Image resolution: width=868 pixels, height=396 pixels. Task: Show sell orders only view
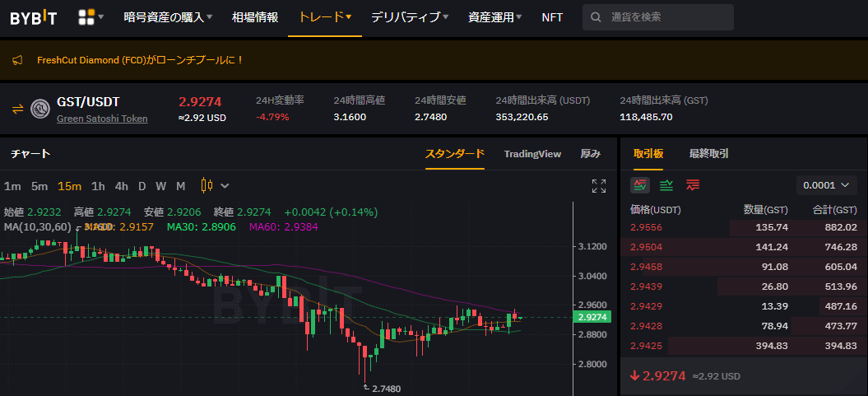click(x=693, y=185)
